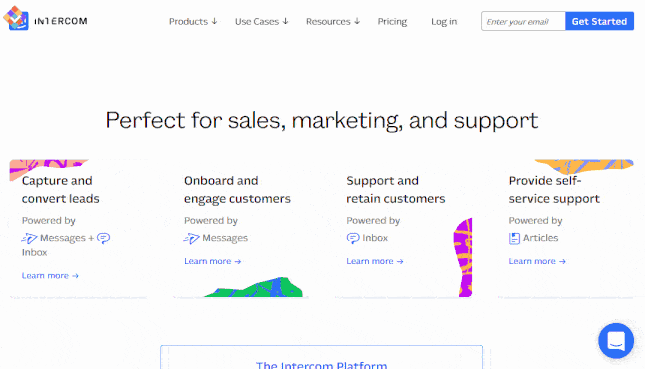Click the Intercom Platform heading box

[321, 357]
